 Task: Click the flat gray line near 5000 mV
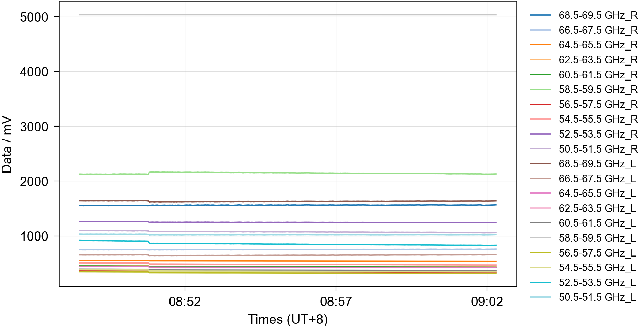288,15
